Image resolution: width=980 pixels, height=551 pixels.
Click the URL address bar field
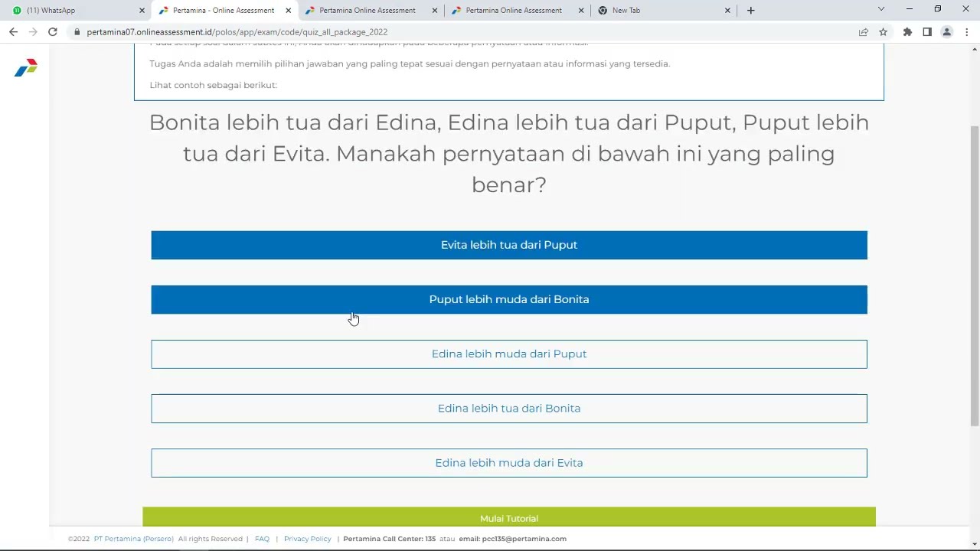click(467, 32)
